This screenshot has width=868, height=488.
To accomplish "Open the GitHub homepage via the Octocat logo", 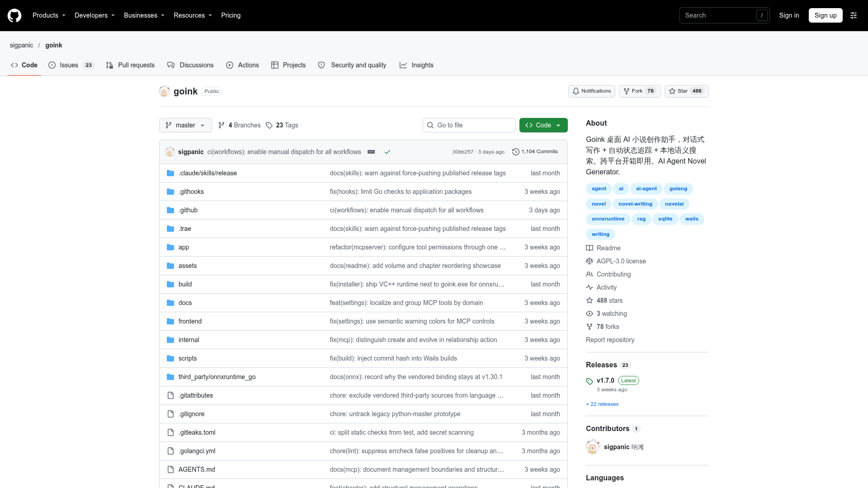I will [14, 15].
